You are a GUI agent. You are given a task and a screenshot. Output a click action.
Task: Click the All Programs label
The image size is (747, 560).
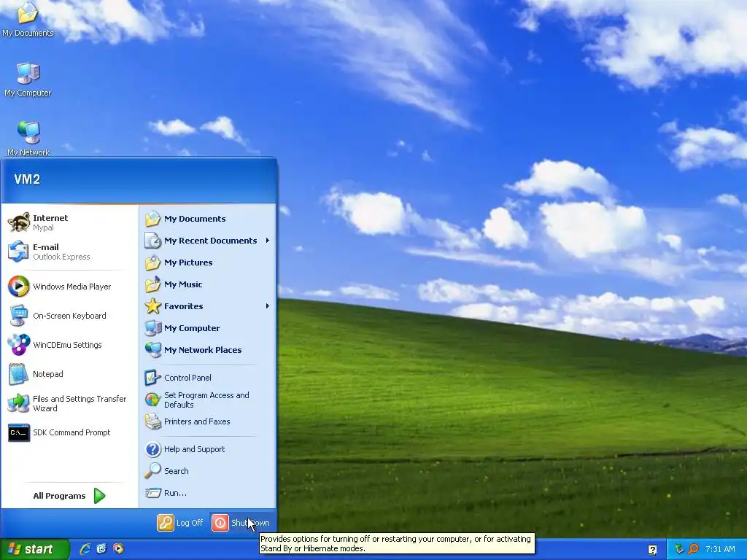coord(59,496)
